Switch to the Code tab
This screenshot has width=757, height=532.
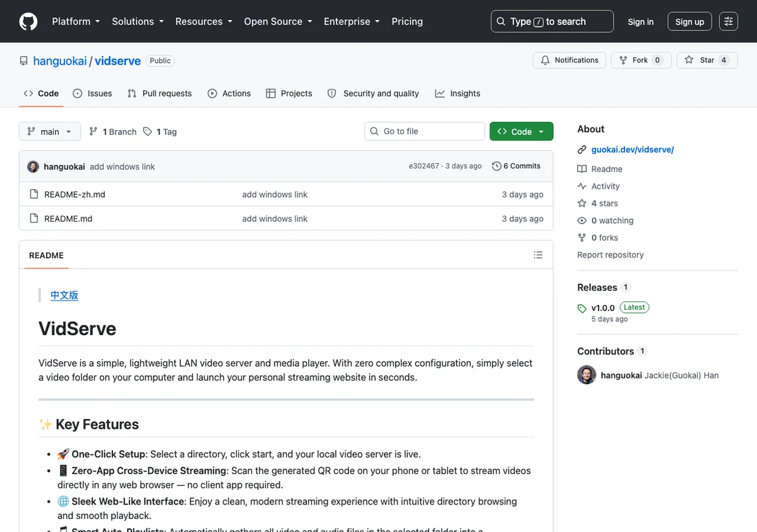point(41,94)
